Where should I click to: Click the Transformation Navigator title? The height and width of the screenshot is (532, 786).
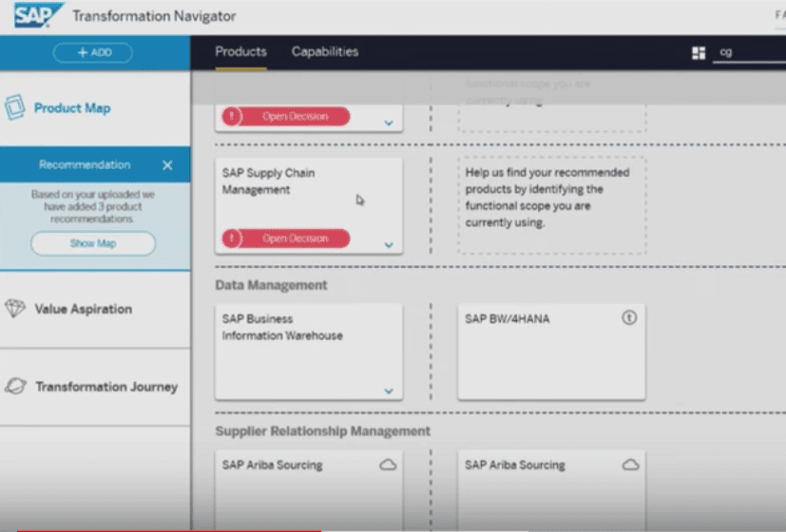(154, 16)
